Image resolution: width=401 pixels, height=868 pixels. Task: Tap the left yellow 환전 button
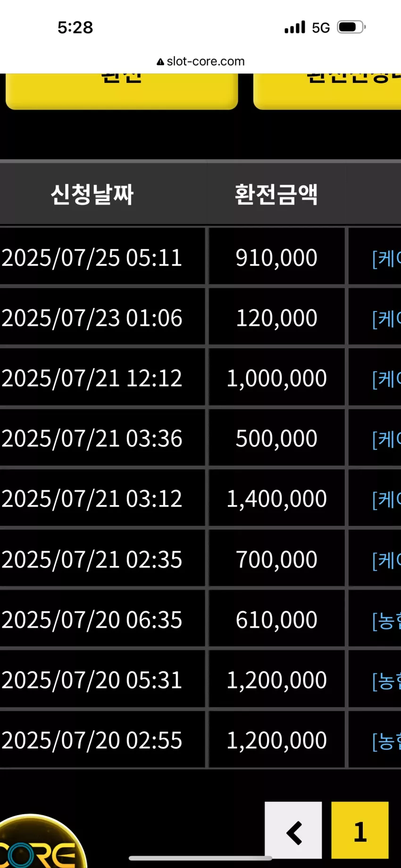click(122, 91)
